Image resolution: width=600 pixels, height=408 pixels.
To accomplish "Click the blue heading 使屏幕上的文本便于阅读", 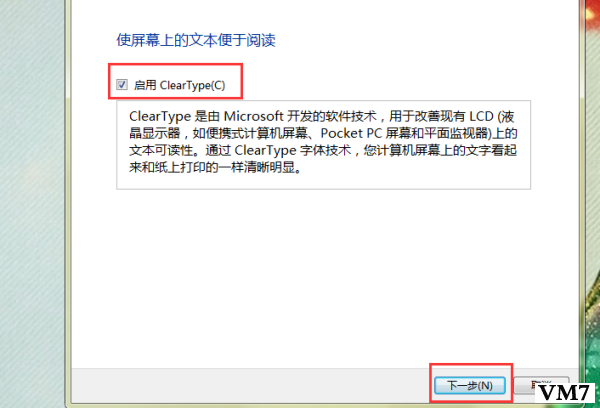I will tap(196, 40).
